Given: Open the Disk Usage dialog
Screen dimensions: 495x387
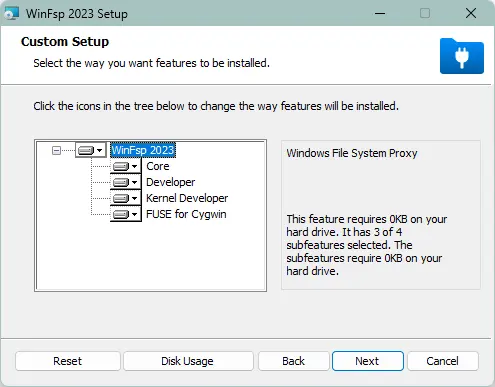Looking at the screenshot, I should (188, 361).
